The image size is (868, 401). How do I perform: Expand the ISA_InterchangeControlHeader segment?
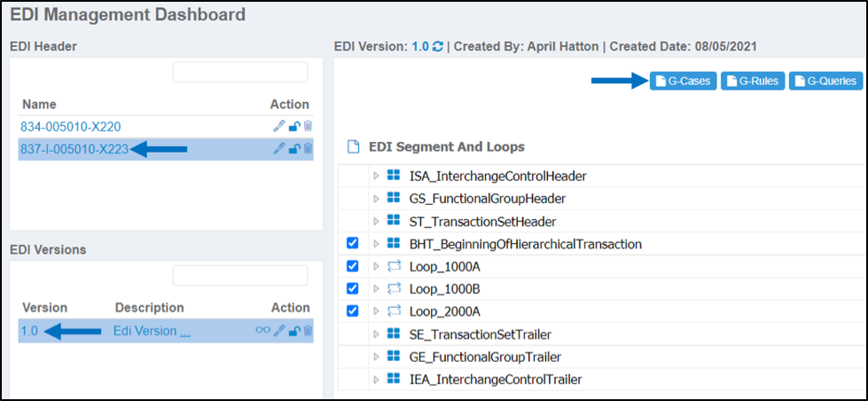(377, 177)
